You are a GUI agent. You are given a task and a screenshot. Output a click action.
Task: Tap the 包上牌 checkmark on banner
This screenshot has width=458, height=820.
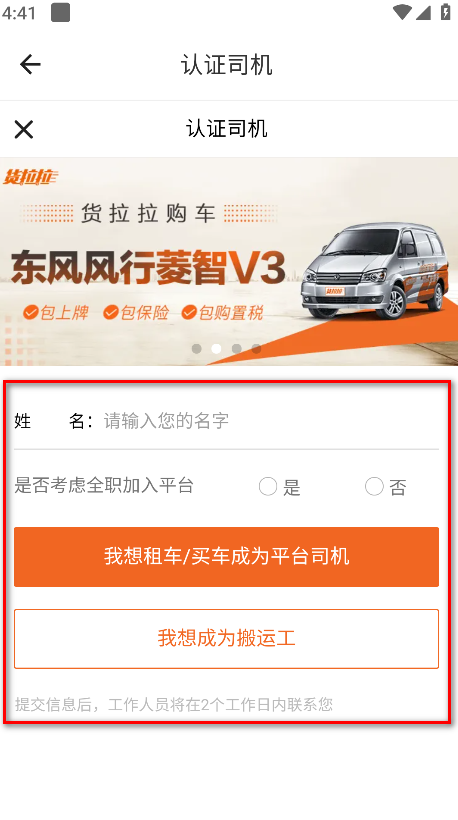pyautogui.click(x=31, y=313)
